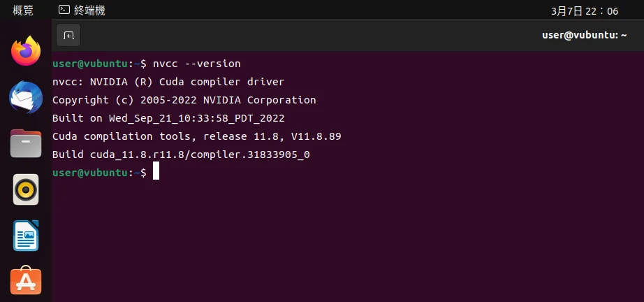
Task: Click the Built on Wed_Sep_21 line
Action: pyautogui.click(x=168, y=118)
